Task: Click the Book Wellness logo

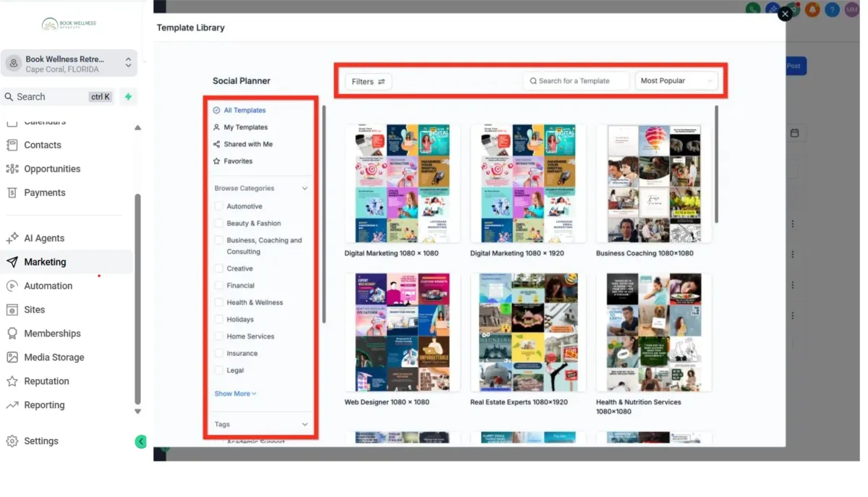Action: pyautogui.click(x=69, y=24)
